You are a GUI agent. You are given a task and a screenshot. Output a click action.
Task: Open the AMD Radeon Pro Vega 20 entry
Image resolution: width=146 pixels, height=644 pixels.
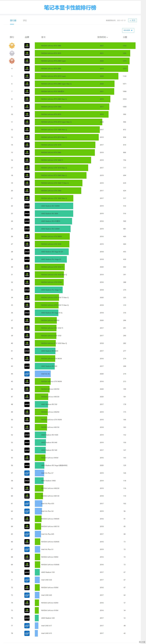(x=51, y=259)
